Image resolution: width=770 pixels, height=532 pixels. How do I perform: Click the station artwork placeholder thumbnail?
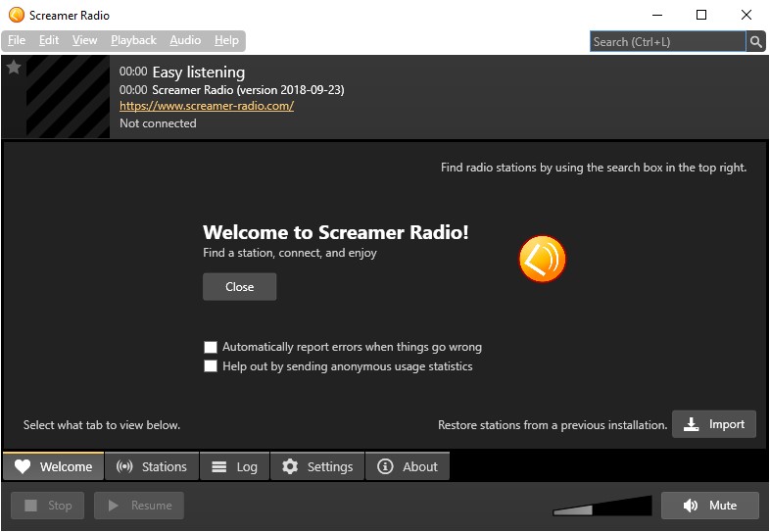[x=68, y=96]
